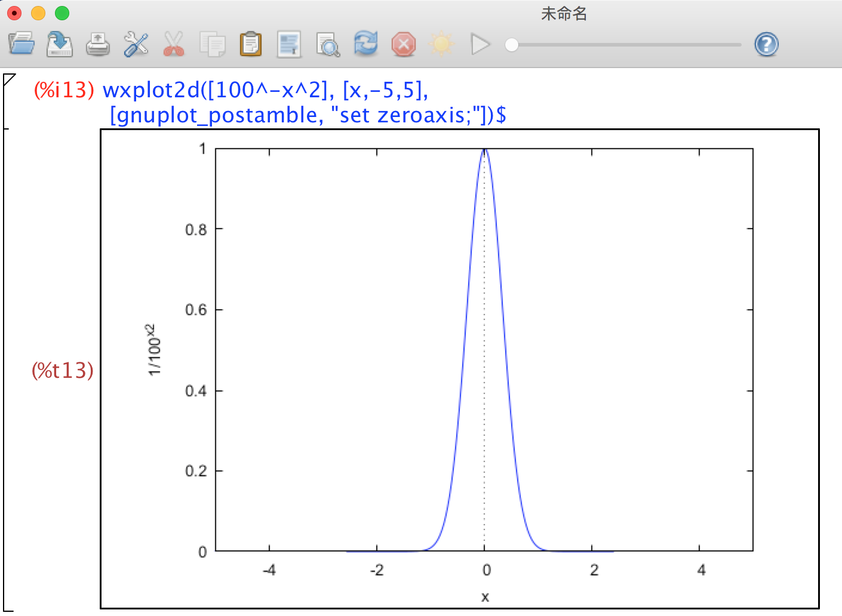Restart Maxima with the refresh arrows icon
842x616 pixels.
tap(365, 44)
